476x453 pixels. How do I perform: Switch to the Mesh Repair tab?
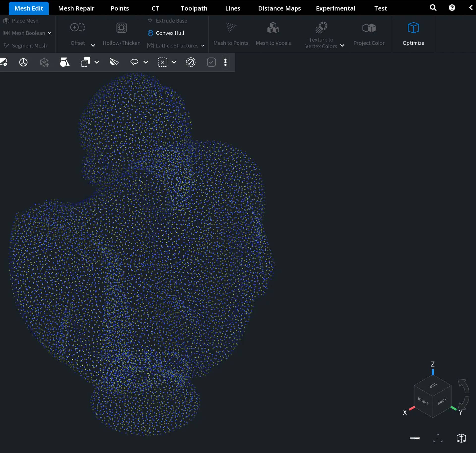pyautogui.click(x=76, y=8)
